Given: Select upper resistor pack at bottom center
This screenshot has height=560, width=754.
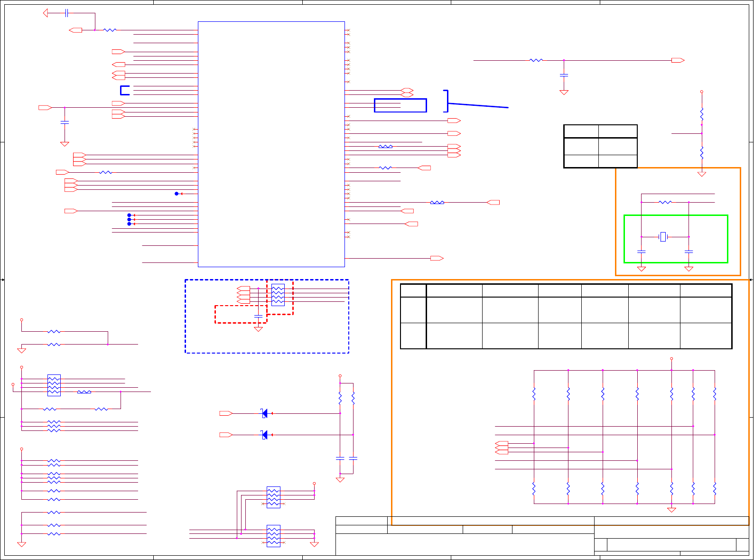Looking at the screenshot, I should coord(273,497).
